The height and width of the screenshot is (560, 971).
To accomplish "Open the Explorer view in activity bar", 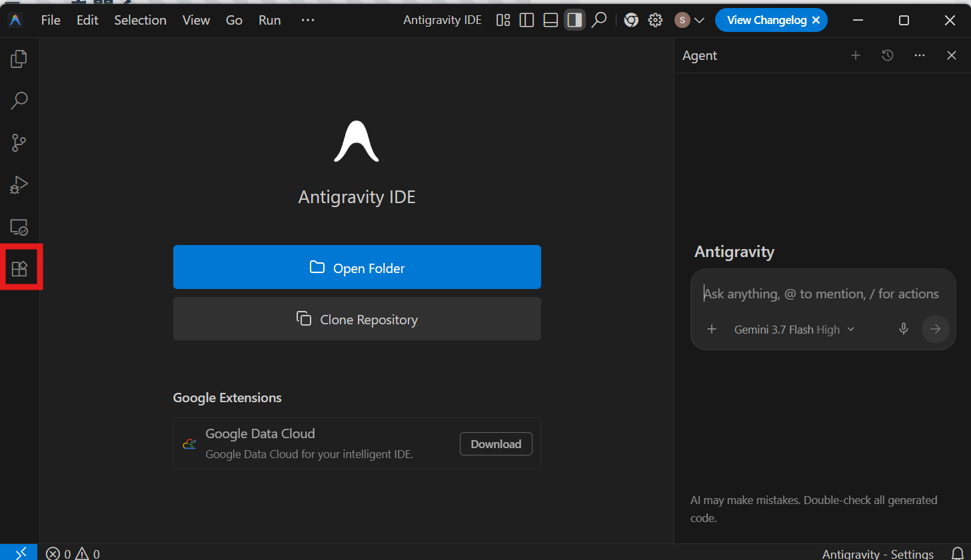I will (19, 59).
